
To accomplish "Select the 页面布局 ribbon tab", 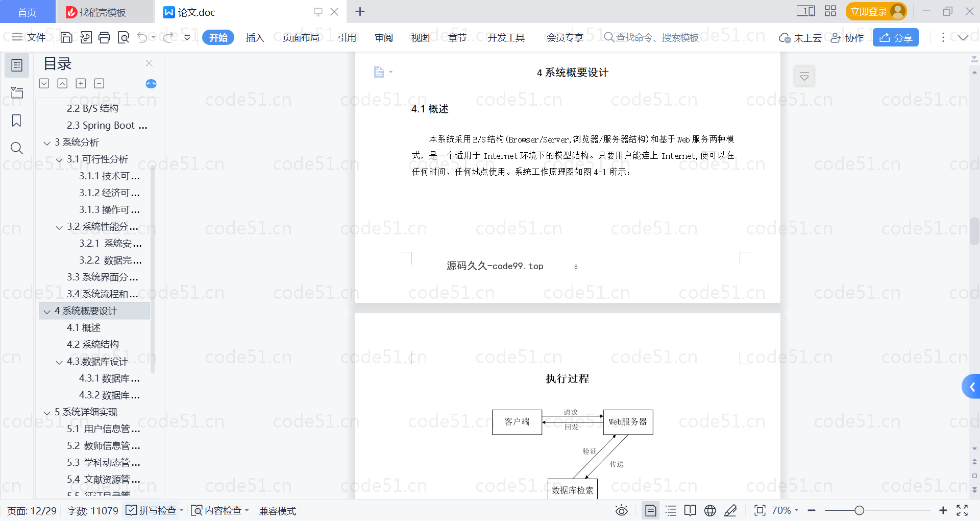I will tap(301, 37).
